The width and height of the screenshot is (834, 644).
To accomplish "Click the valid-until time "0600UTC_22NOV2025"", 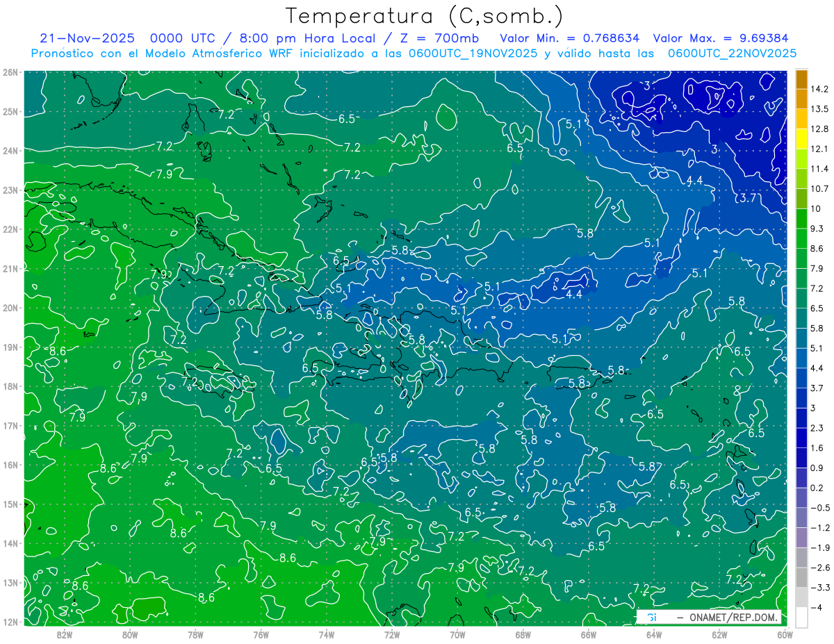I will [x=731, y=53].
